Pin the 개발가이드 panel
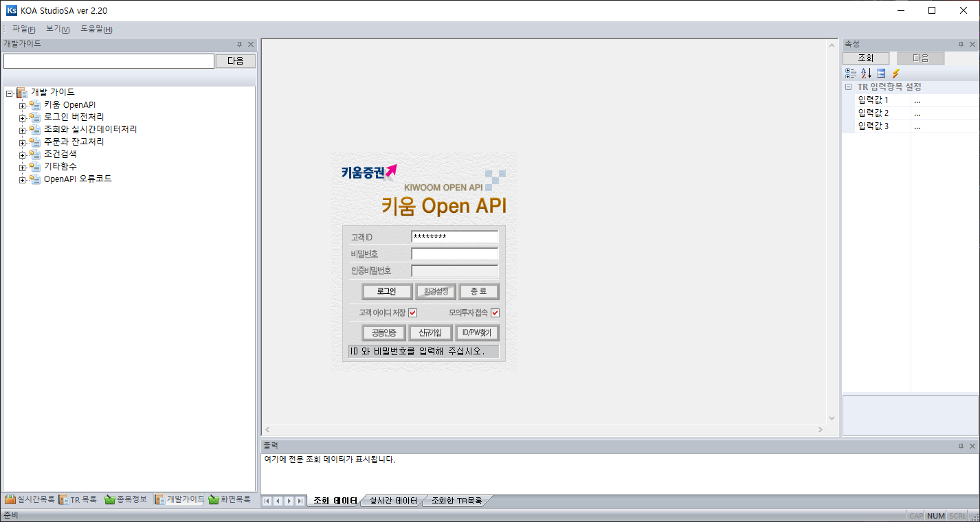980x522 pixels. 239,44
